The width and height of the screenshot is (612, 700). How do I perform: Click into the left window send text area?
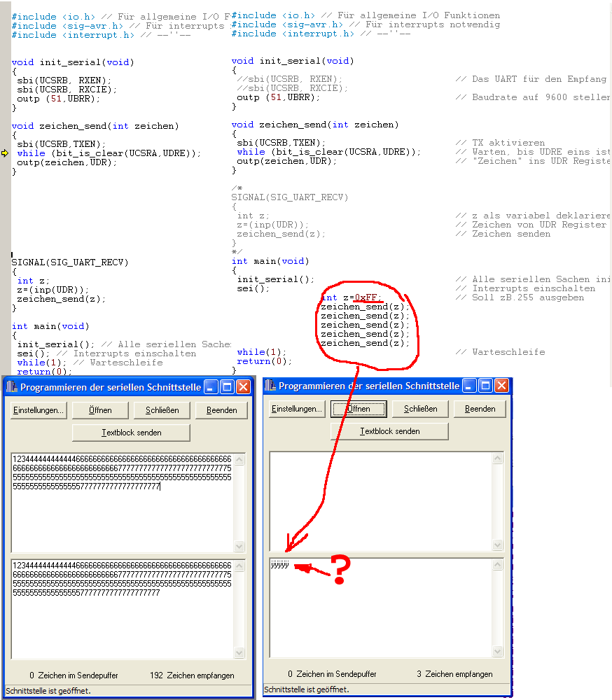[x=123, y=503]
